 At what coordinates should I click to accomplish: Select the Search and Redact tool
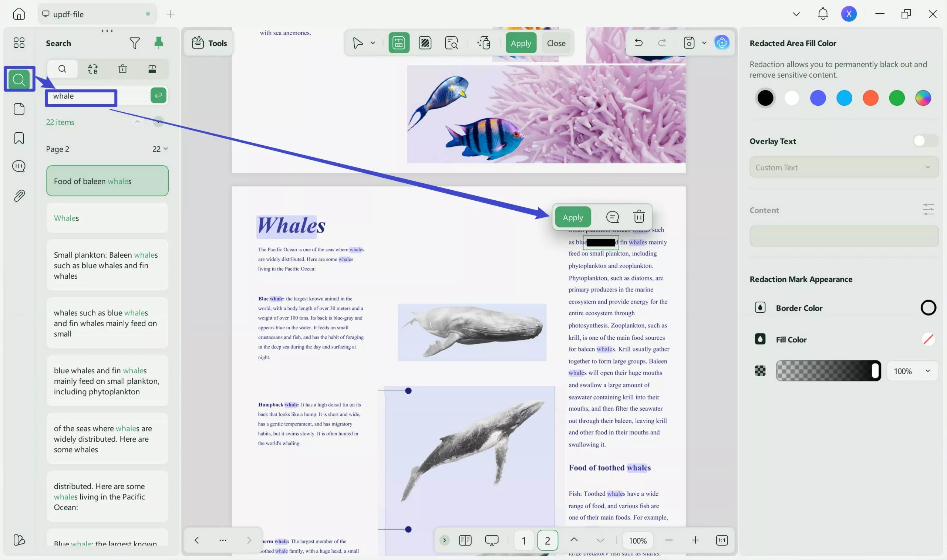pyautogui.click(x=452, y=42)
